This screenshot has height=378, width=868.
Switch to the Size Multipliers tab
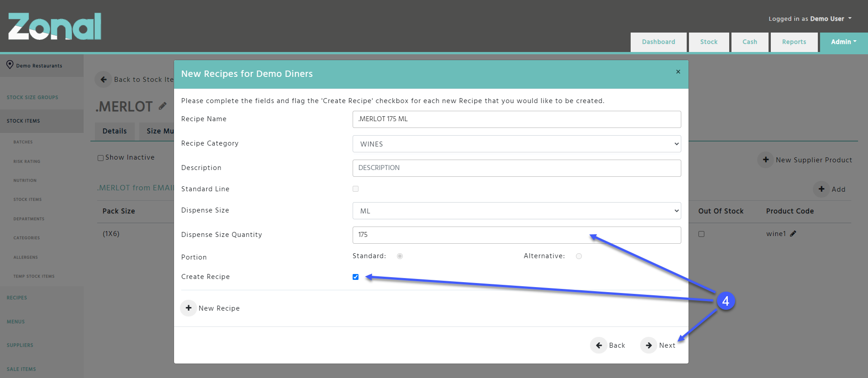tap(156, 131)
